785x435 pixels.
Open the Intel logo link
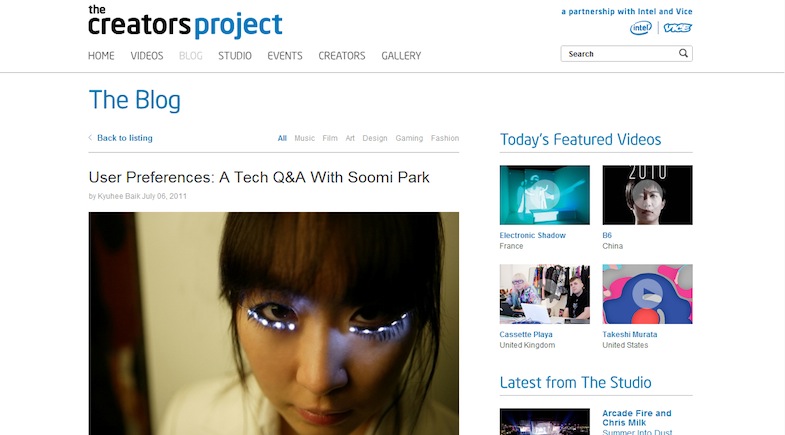[x=641, y=28]
